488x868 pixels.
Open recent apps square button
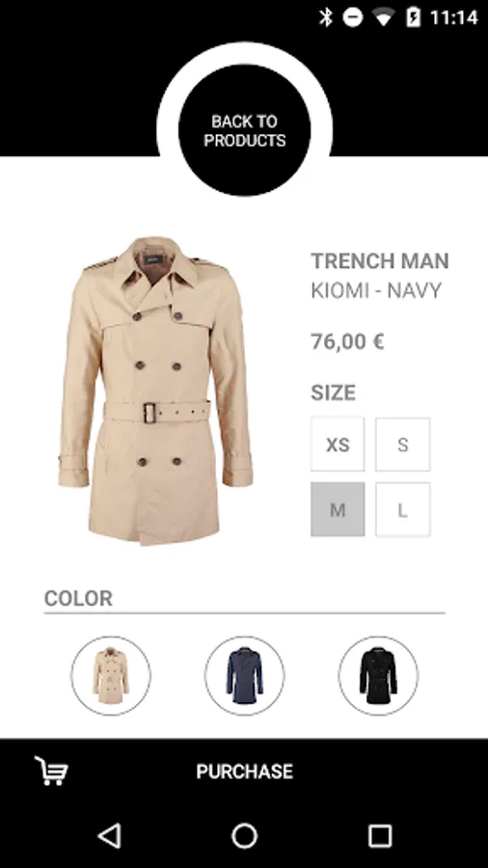[x=380, y=835]
